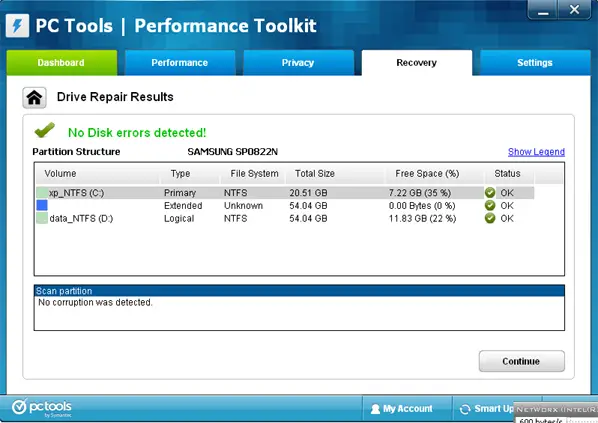
Task: Switch to the Performance tab
Action: (180, 63)
